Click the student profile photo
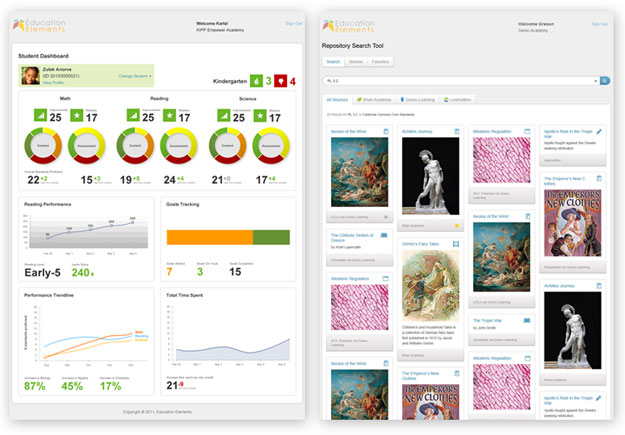625x435 pixels. (x=29, y=76)
